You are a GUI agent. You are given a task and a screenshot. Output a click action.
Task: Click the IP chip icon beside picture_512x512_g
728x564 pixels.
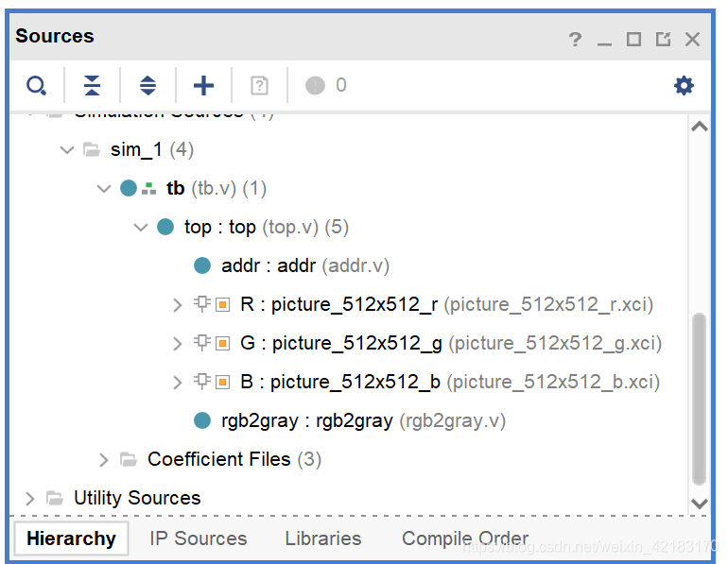click(x=202, y=343)
